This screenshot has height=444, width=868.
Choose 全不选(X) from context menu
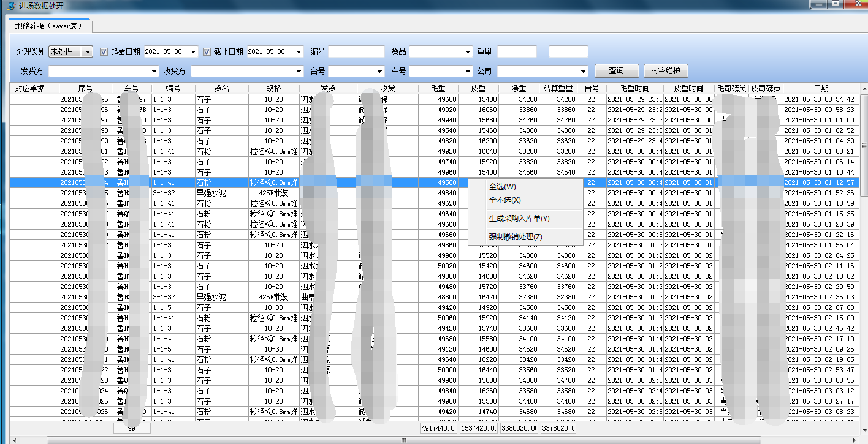coord(504,200)
